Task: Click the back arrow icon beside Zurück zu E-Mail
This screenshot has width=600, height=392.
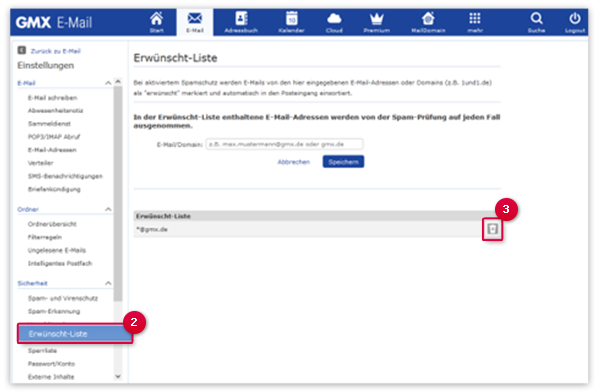Action: (22, 50)
